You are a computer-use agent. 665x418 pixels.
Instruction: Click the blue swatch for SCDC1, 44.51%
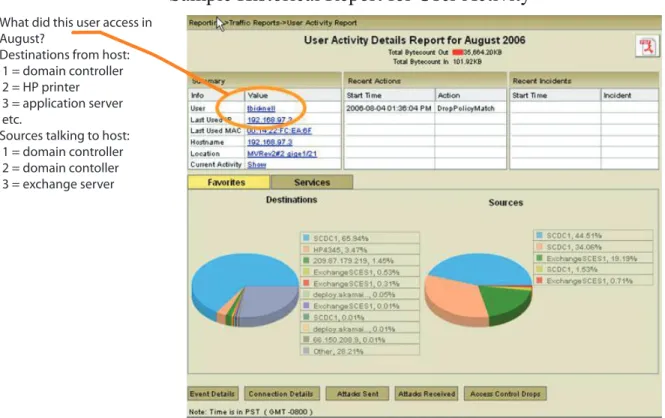tap(539, 235)
